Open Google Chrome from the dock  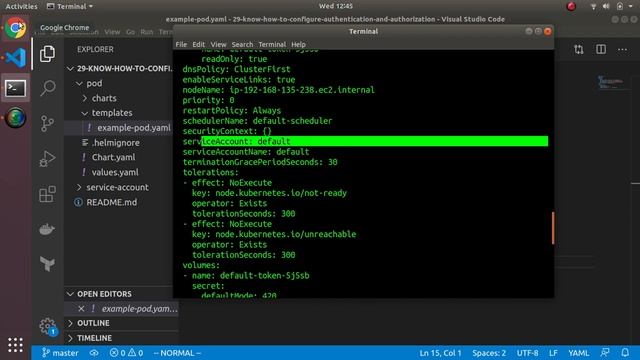coord(16,28)
